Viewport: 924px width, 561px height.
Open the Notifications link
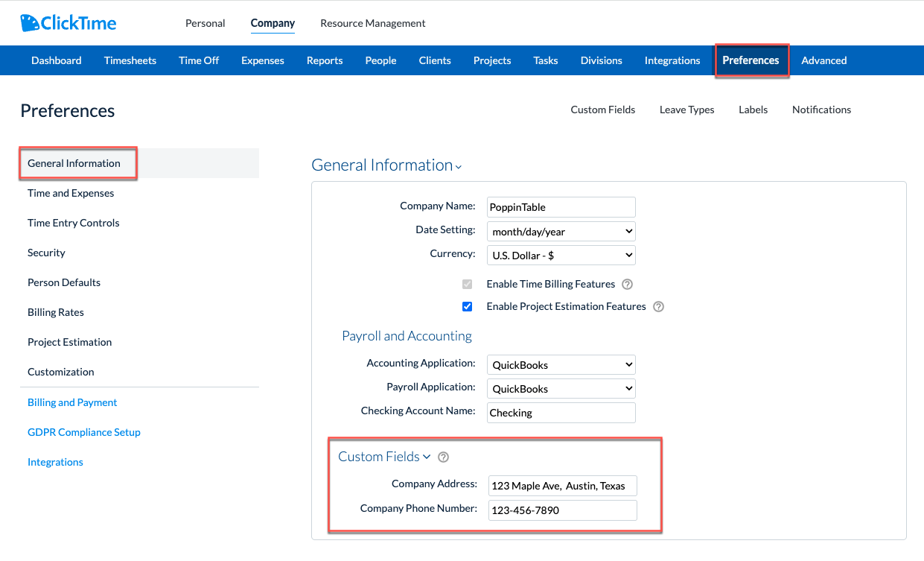click(x=821, y=110)
